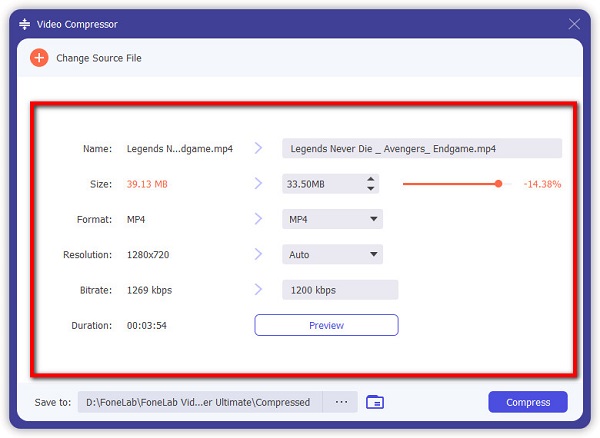Image resolution: width=600 pixels, height=438 pixels.
Task: Click the orange plus Change Source File icon
Action: 39,58
